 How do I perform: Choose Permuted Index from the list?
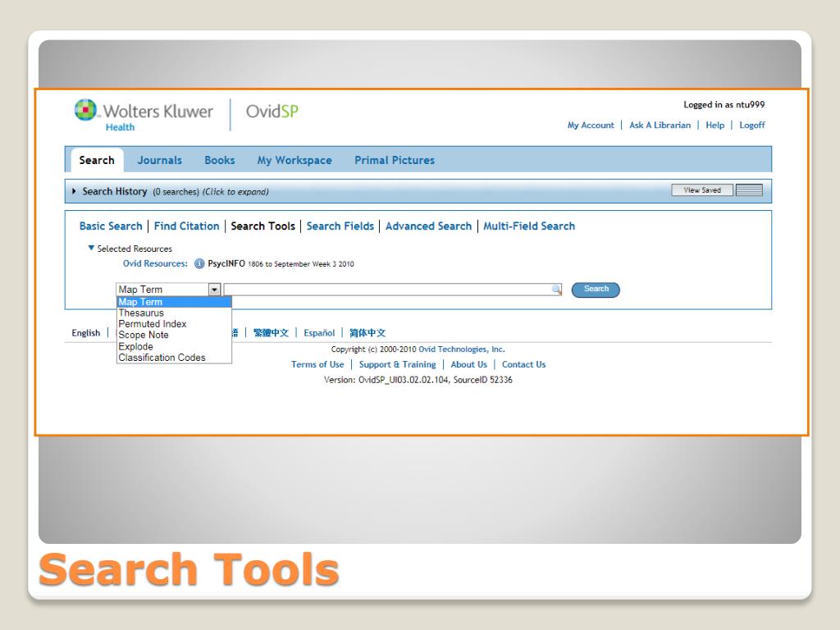[x=174, y=324]
